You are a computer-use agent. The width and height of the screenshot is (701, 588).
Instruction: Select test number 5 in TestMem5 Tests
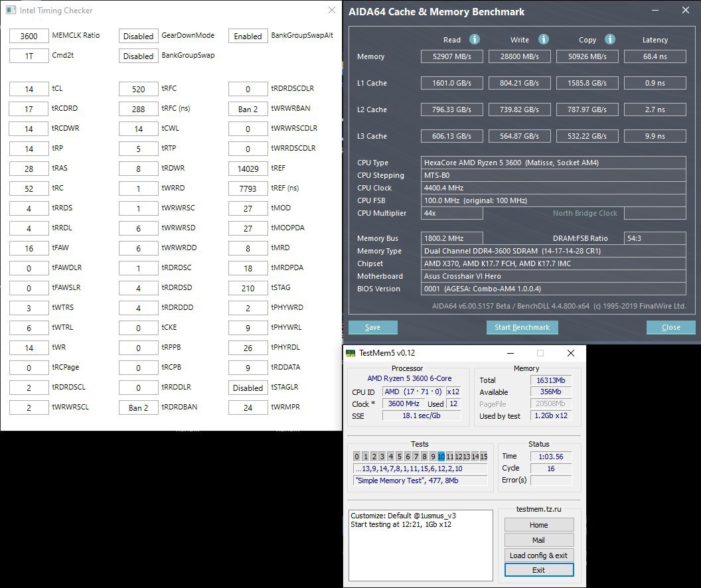pos(399,456)
